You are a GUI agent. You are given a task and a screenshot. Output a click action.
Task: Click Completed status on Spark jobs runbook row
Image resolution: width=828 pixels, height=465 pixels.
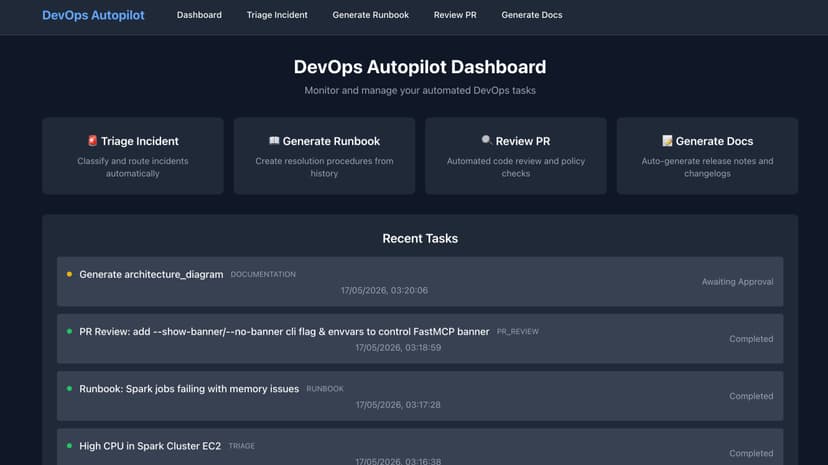pos(751,396)
